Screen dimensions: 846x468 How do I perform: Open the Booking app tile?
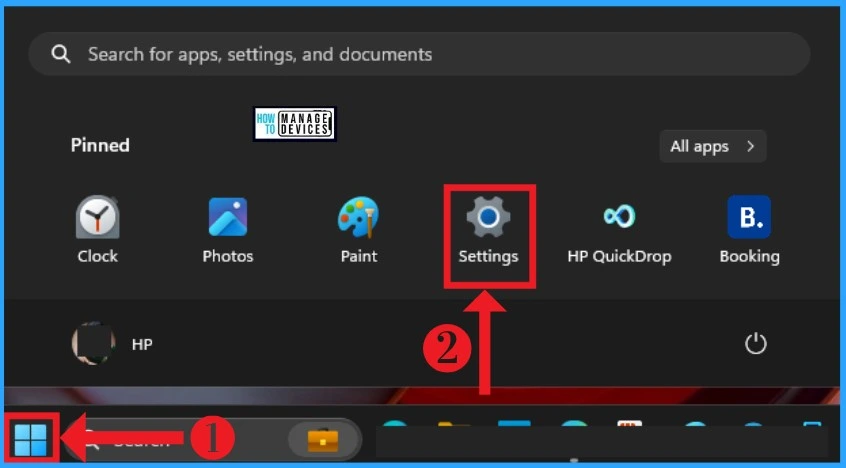click(749, 229)
